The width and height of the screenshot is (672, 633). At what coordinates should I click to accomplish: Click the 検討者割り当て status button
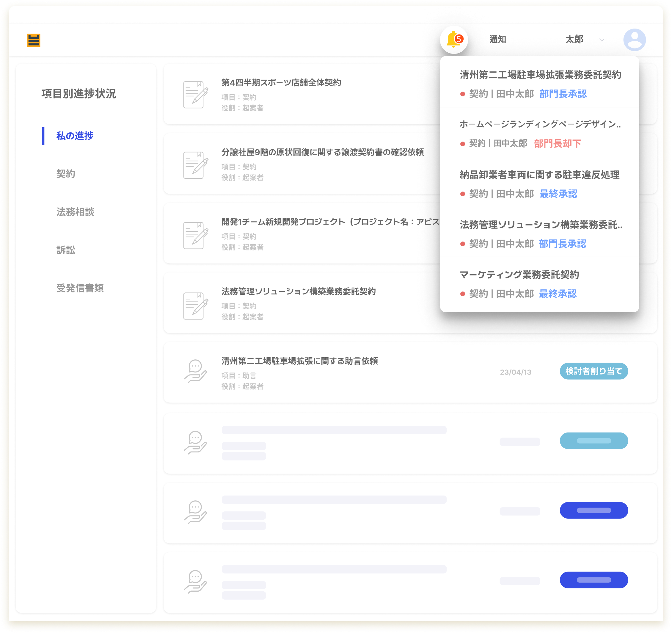[x=594, y=371]
